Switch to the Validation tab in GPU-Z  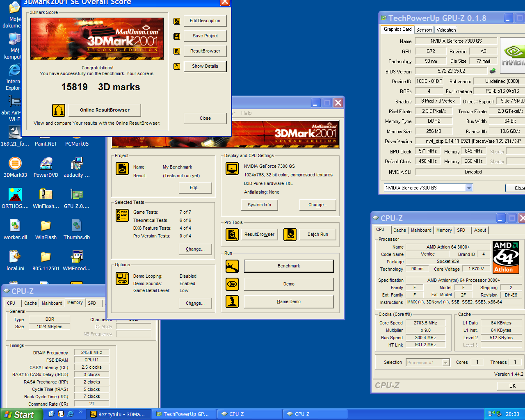[x=446, y=30]
